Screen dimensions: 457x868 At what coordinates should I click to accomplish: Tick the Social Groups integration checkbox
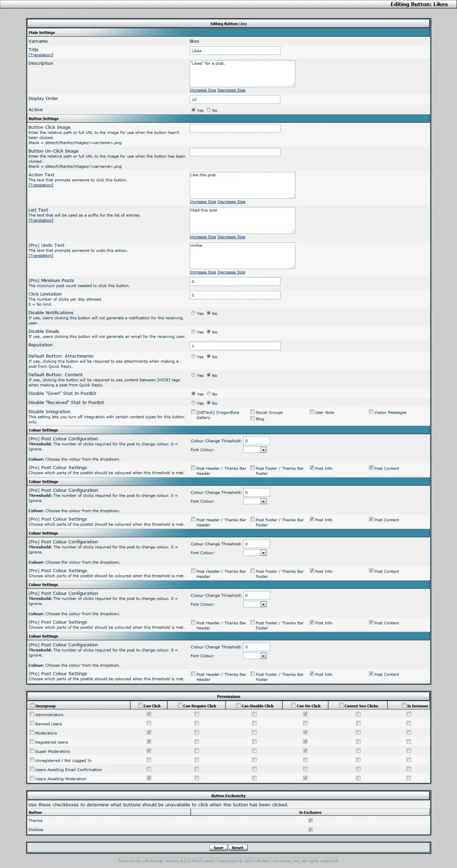point(253,412)
